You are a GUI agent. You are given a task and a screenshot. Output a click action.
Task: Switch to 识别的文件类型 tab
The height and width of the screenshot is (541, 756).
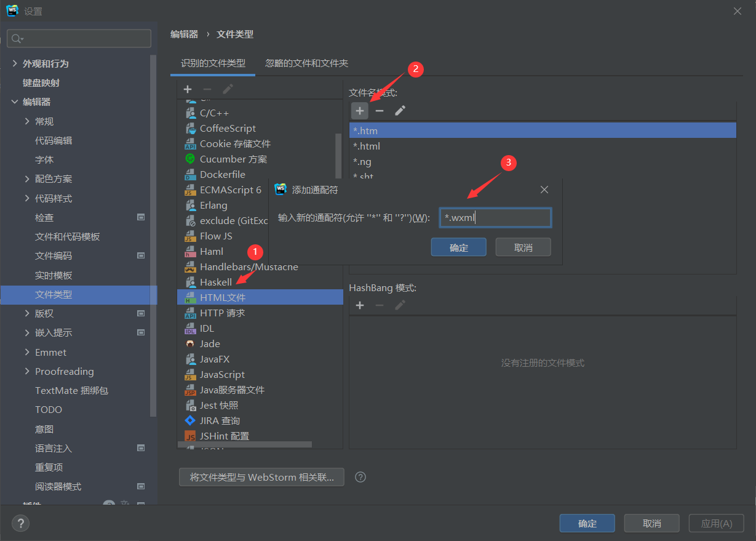pyautogui.click(x=213, y=63)
